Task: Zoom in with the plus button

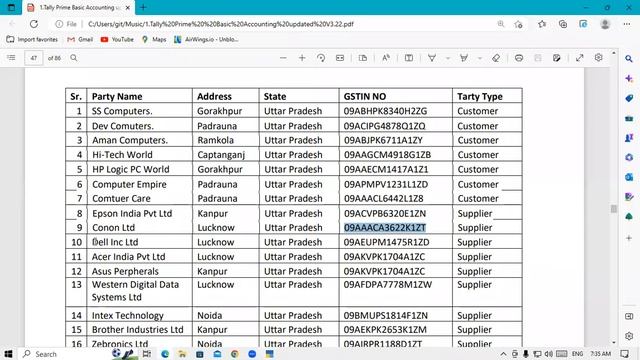Action: 302,58
